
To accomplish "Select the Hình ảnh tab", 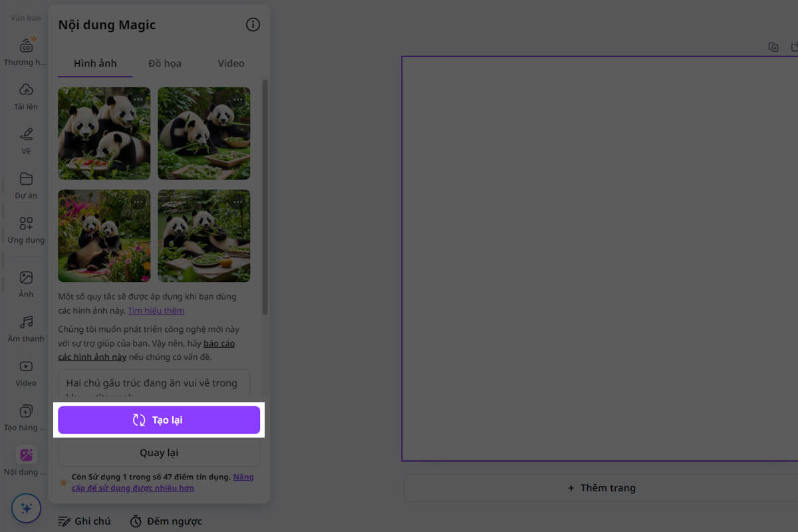I will pos(95,64).
